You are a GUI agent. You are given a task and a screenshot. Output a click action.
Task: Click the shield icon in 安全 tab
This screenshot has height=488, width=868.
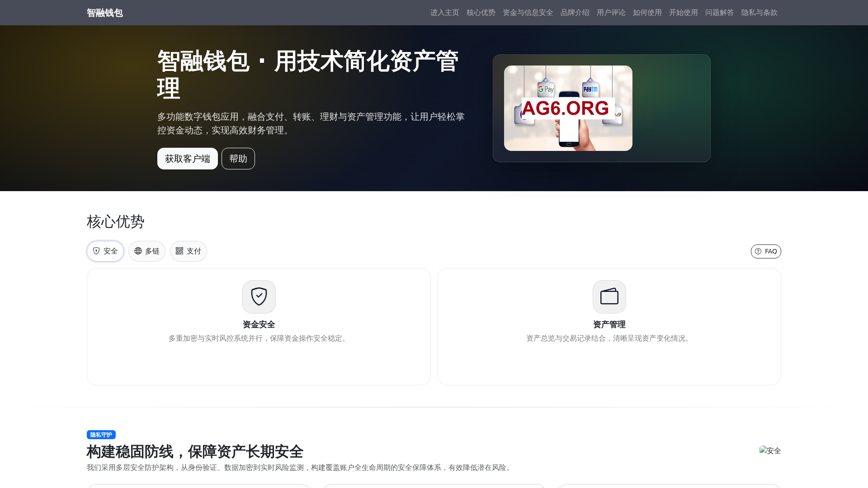pyautogui.click(x=96, y=251)
